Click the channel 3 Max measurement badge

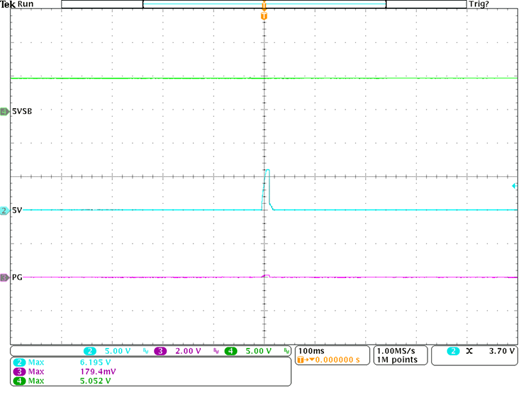pos(19,371)
